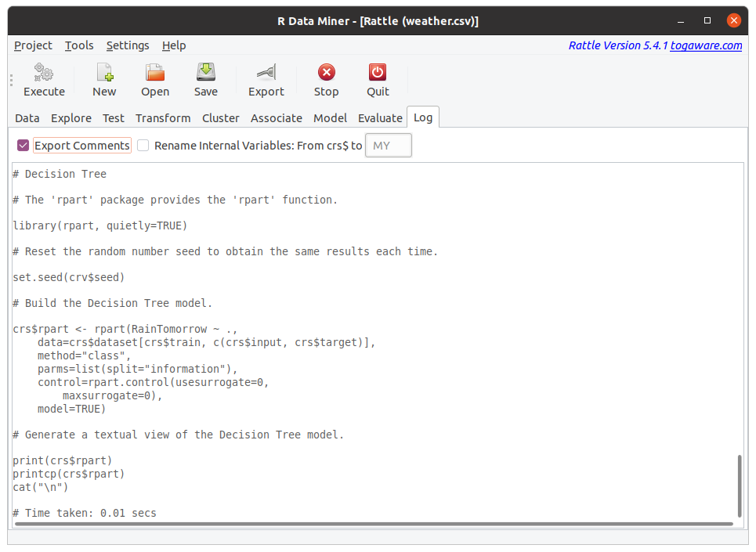Switch to the Evaluate tab
Viewport: 756px width, 552px height.
click(x=380, y=118)
